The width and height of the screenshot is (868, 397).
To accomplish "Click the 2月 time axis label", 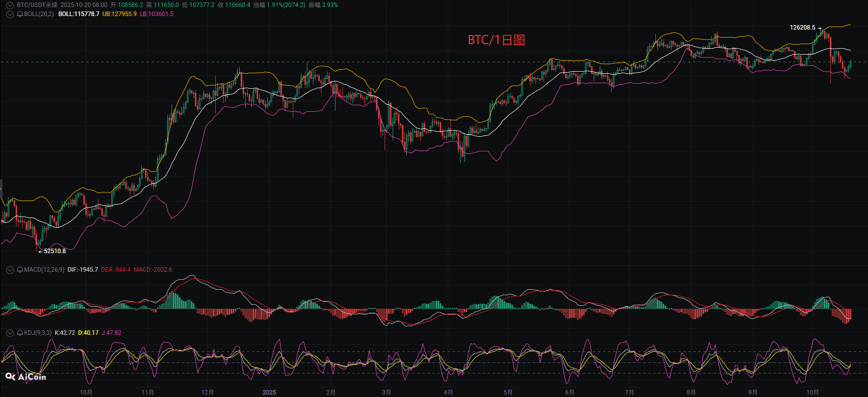I will 331,392.
